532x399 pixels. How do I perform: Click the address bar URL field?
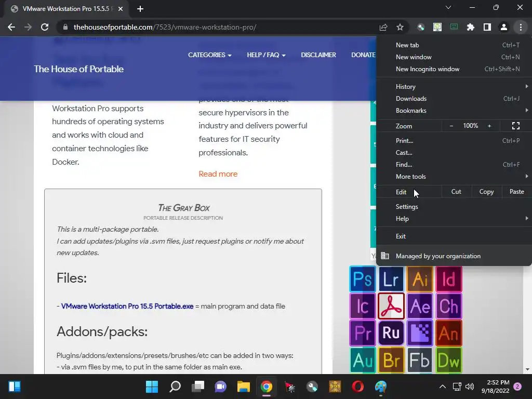(x=217, y=27)
